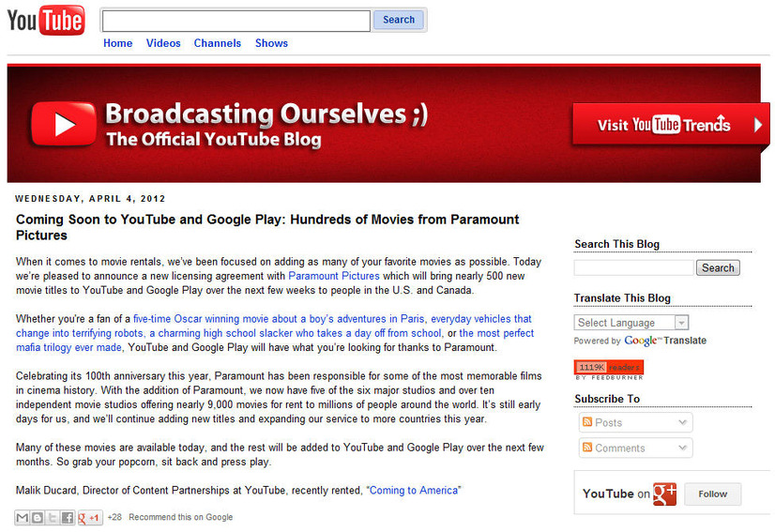Click the Google +1 button under the post
This screenshot has height=532, width=775.
click(x=90, y=517)
